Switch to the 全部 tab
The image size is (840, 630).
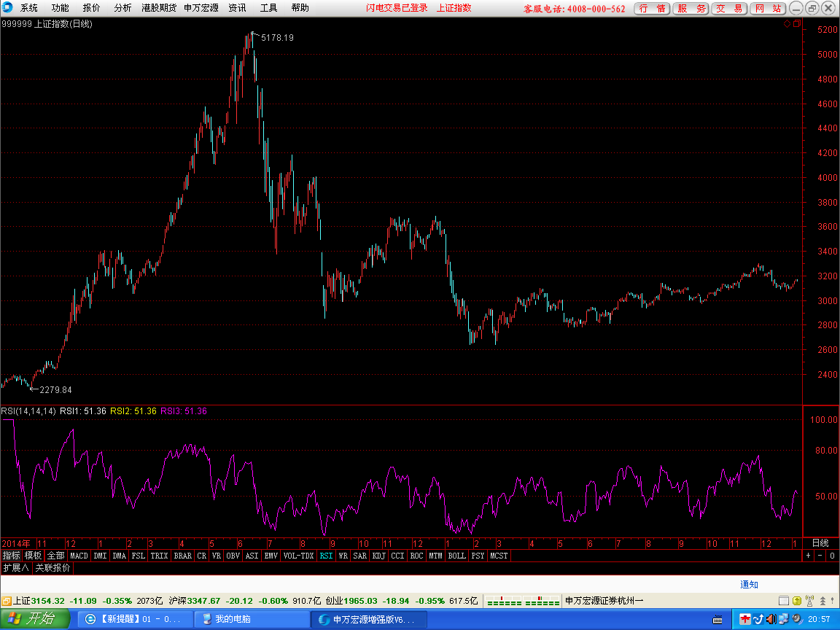(x=55, y=556)
